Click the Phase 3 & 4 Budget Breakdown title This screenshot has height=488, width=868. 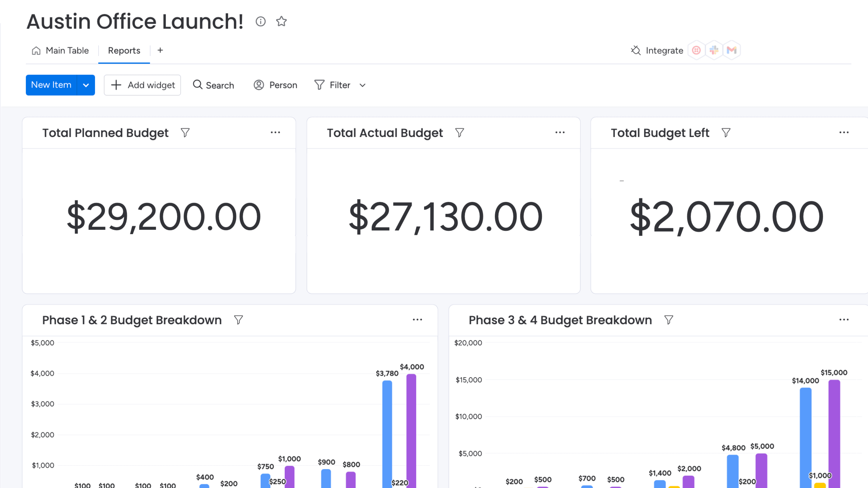tap(560, 320)
